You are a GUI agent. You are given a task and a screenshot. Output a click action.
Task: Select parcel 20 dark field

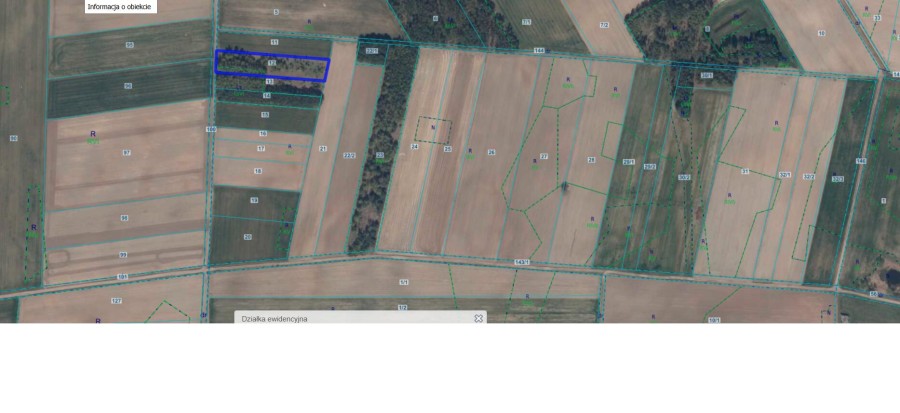coord(248,236)
